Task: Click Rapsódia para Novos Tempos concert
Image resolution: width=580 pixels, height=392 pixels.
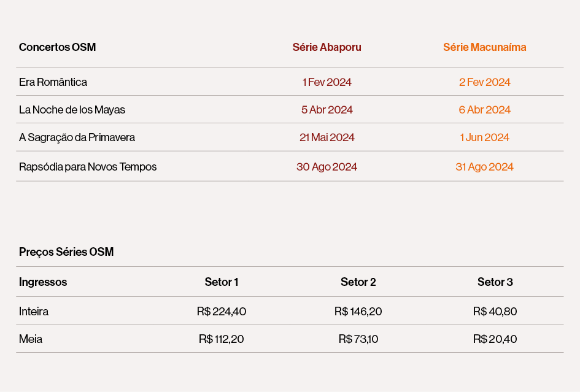Action: click(x=88, y=167)
